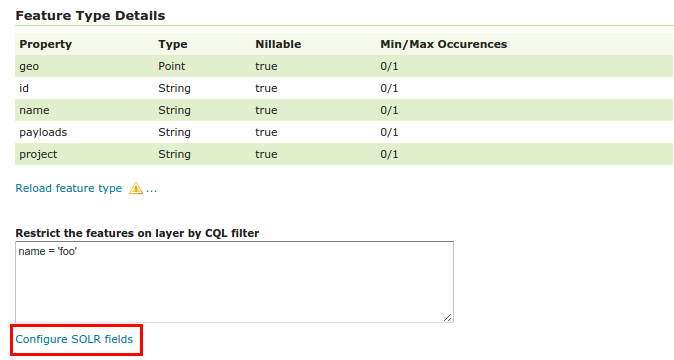Grab the CQL textarea resize handle
The width and height of the screenshot is (674, 360).
[x=447, y=317]
